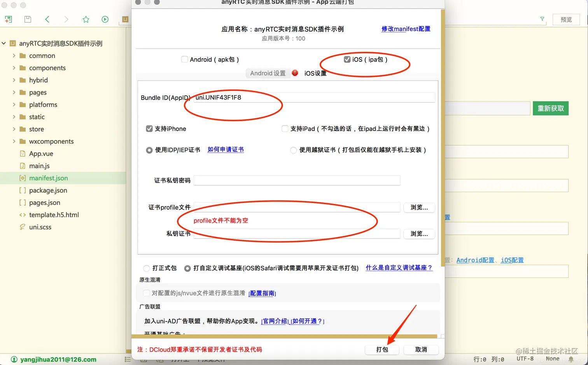Click UTF-8 encoding in status bar

tap(525, 359)
